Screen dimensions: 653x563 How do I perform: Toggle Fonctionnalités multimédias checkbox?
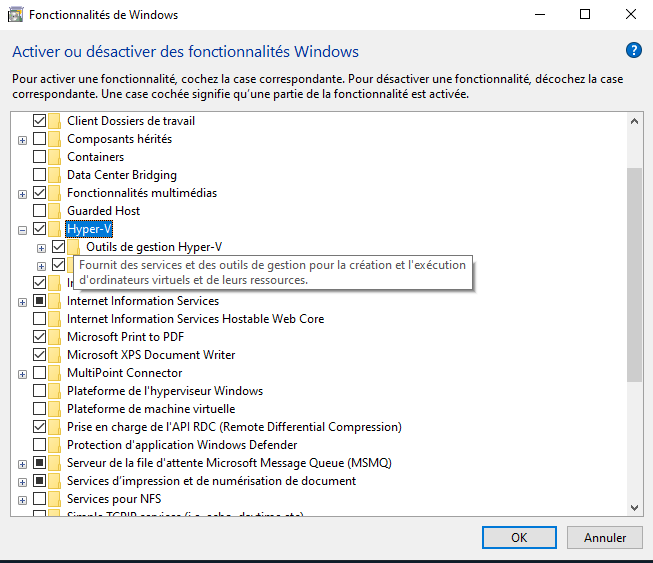40,193
